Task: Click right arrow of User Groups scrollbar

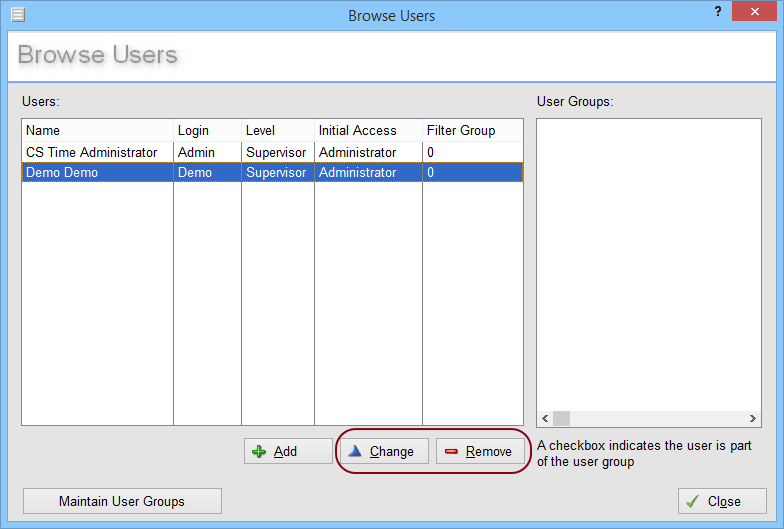Action: [752, 418]
